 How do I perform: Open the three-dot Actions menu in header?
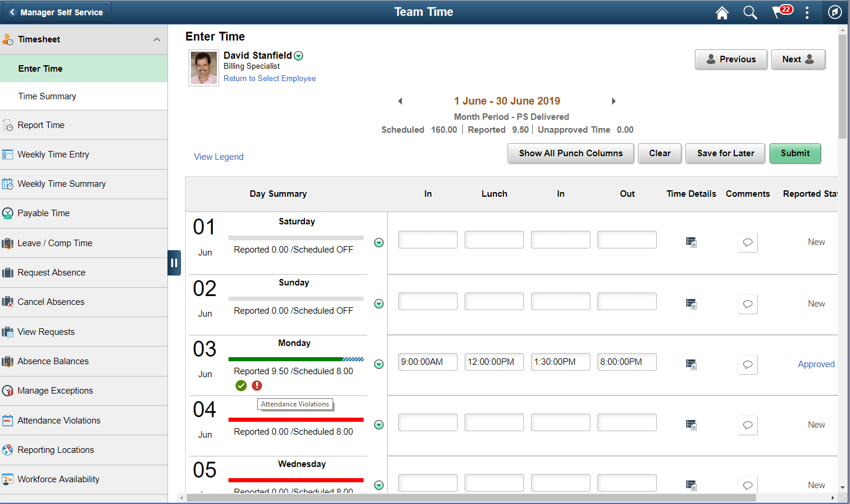click(x=807, y=12)
